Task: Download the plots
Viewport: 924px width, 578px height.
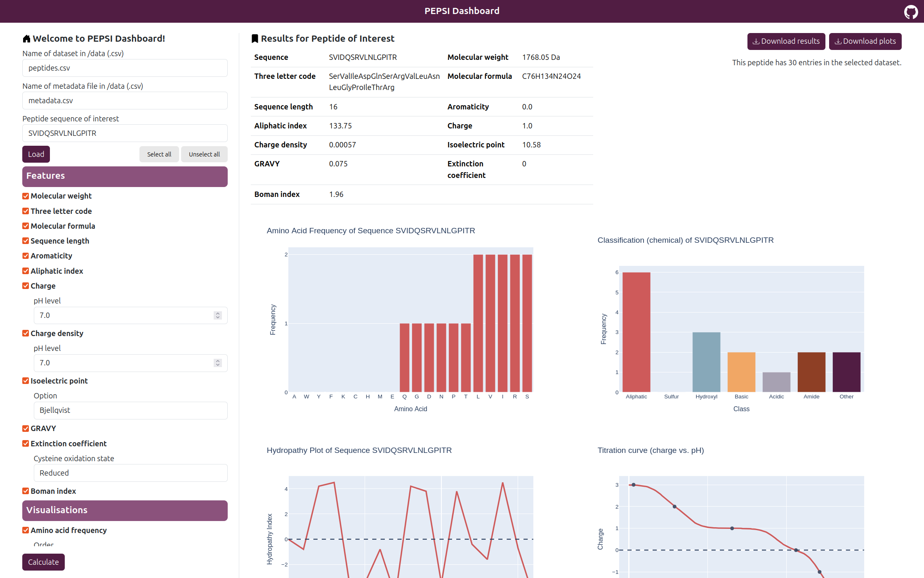Action: coord(865,41)
